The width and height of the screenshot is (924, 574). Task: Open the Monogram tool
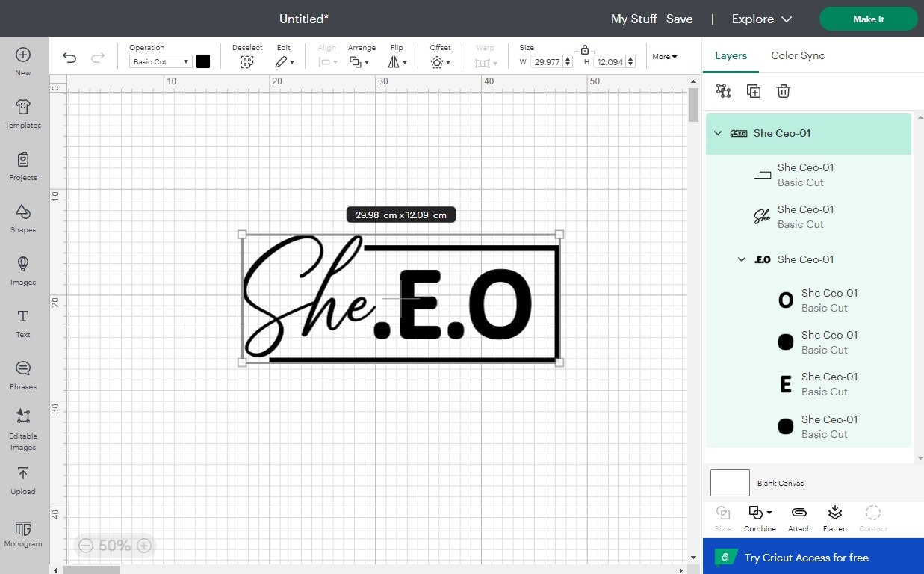(x=22, y=534)
